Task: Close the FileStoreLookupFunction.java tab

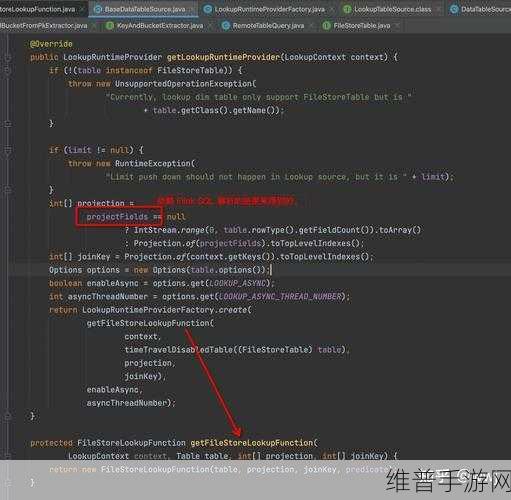Action: 83,9
